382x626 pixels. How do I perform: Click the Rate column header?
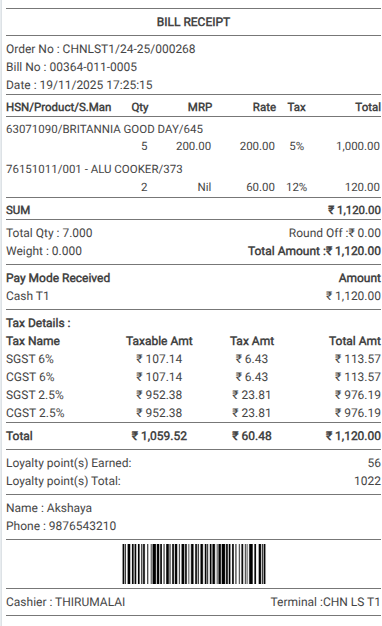pos(264,107)
